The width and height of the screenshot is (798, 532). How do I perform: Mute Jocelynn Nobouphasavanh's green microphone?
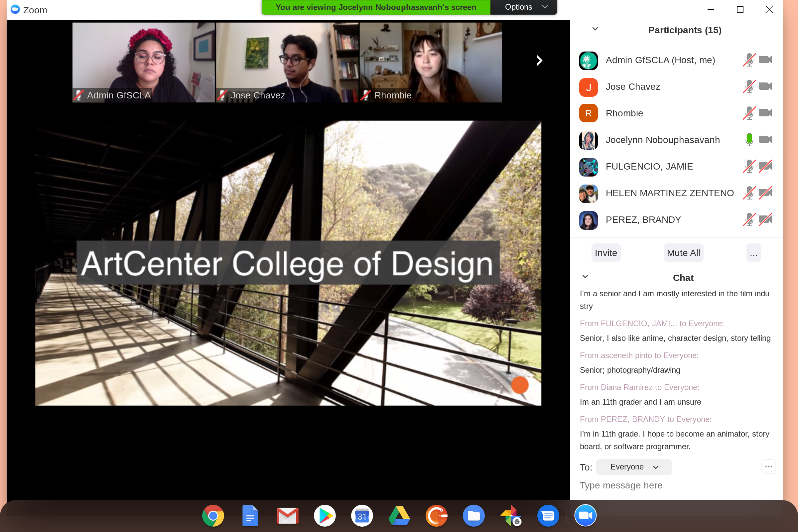tap(749, 139)
